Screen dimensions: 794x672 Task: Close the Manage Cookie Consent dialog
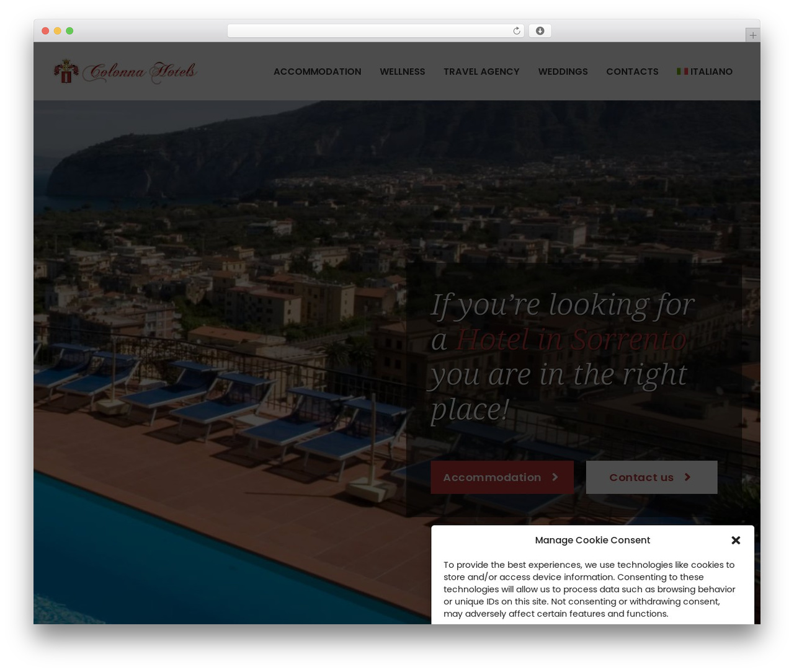coord(736,540)
